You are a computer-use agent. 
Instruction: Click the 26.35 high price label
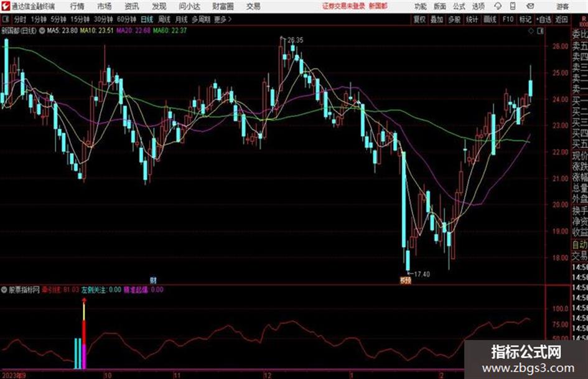(x=296, y=40)
